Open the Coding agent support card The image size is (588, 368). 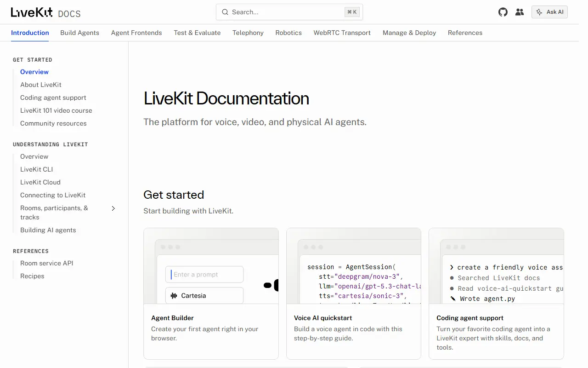click(x=496, y=293)
